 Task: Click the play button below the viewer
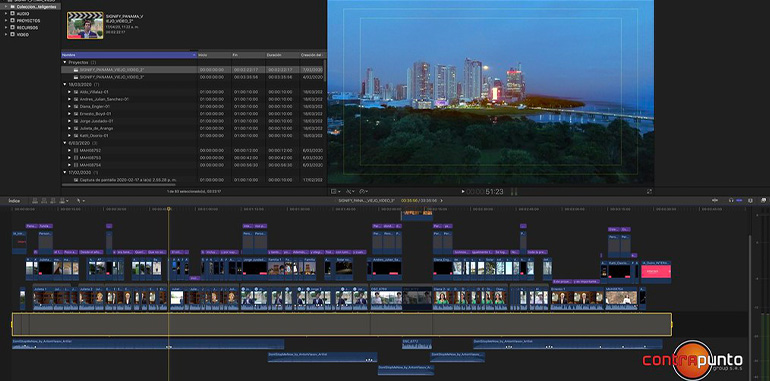(463, 192)
